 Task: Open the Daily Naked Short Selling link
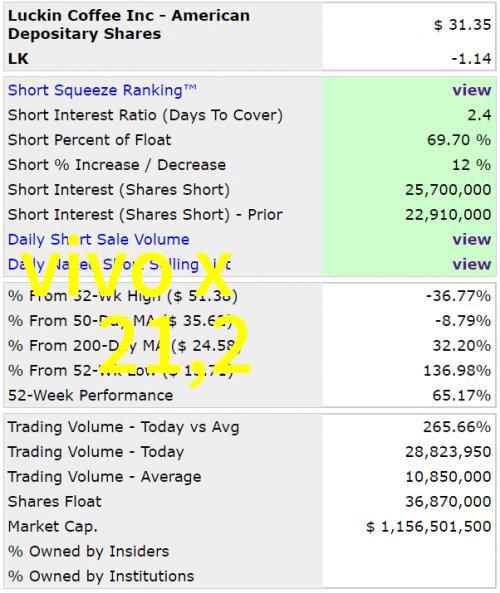click(120, 264)
